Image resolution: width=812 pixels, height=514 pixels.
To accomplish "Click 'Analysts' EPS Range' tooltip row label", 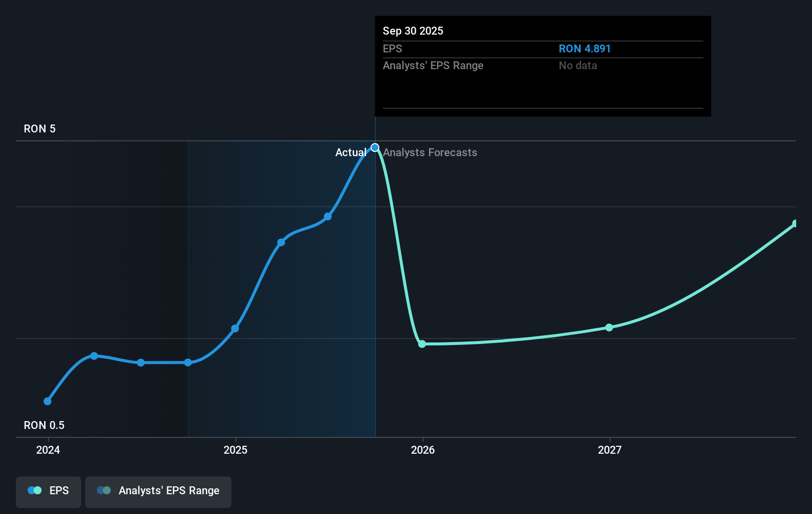I will pos(433,66).
